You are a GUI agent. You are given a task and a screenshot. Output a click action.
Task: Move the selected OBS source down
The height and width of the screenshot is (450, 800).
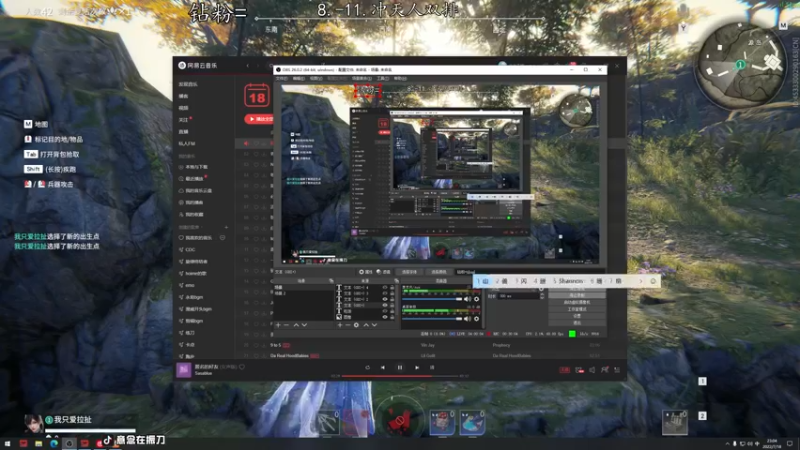point(374,325)
